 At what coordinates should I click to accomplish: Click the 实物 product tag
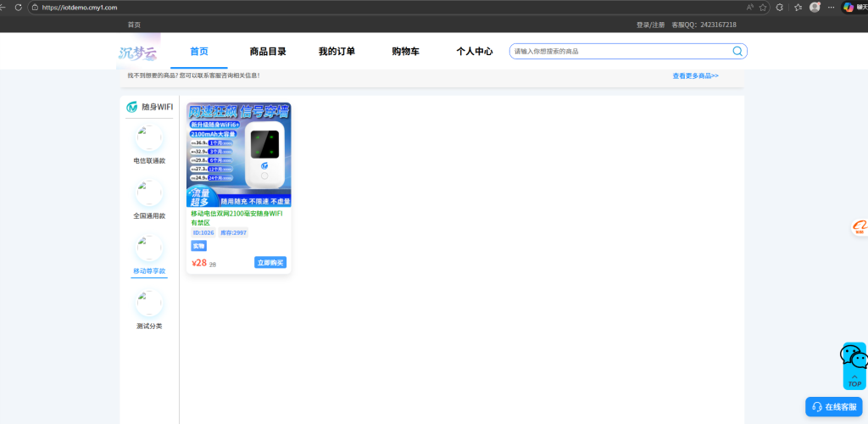198,246
